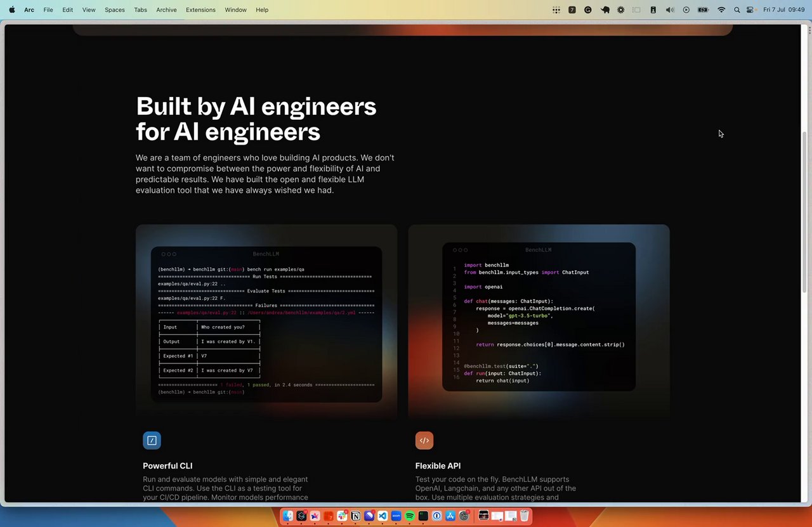Open the Linear app in the Dock
Screen dimensions: 812x527
click(x=369, y=516)
